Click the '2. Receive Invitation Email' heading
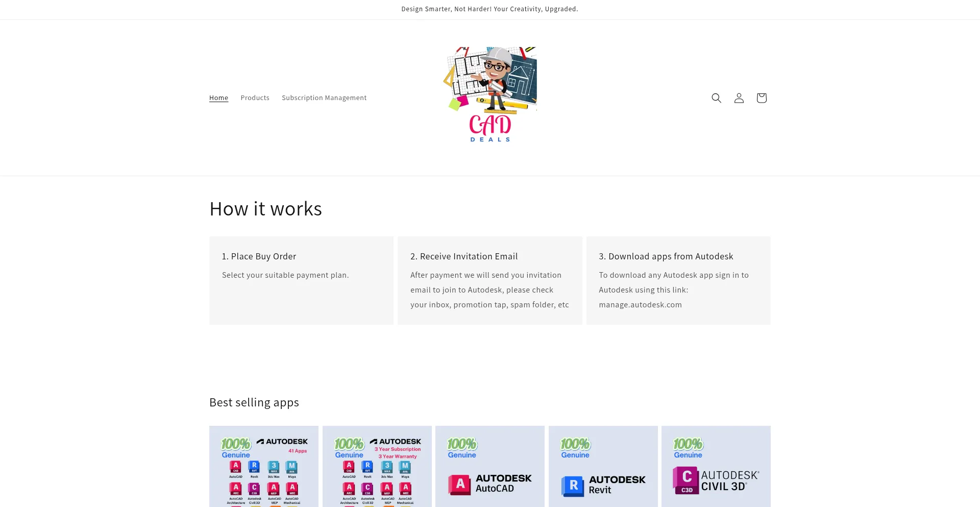Image resolution: width=980 pixels, height=507 pixels. coord(464,256)
